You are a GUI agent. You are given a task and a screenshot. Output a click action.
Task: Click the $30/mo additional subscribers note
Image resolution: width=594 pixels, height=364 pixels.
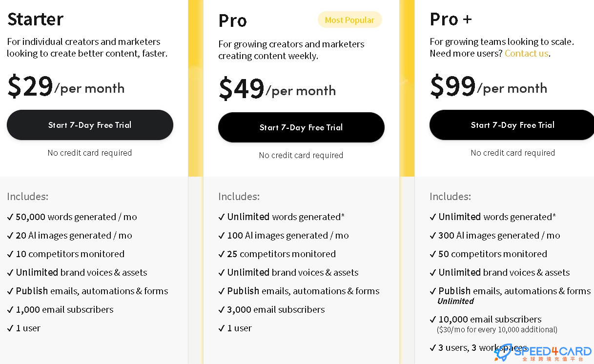click(x=497, y=330)
